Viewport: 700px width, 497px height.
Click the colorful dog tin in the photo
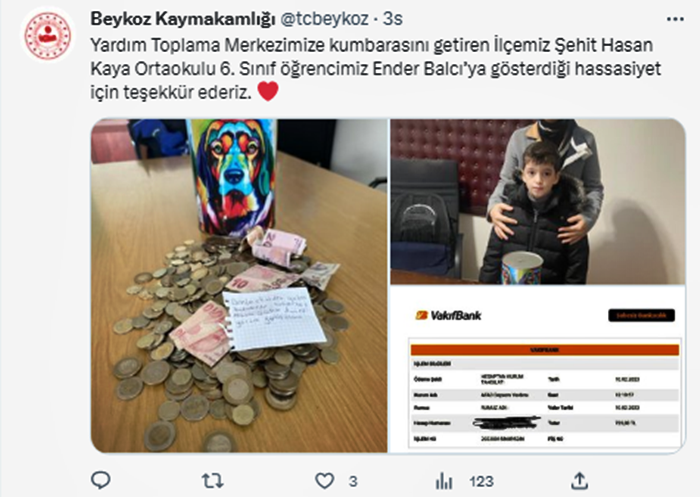pos(232,177)
